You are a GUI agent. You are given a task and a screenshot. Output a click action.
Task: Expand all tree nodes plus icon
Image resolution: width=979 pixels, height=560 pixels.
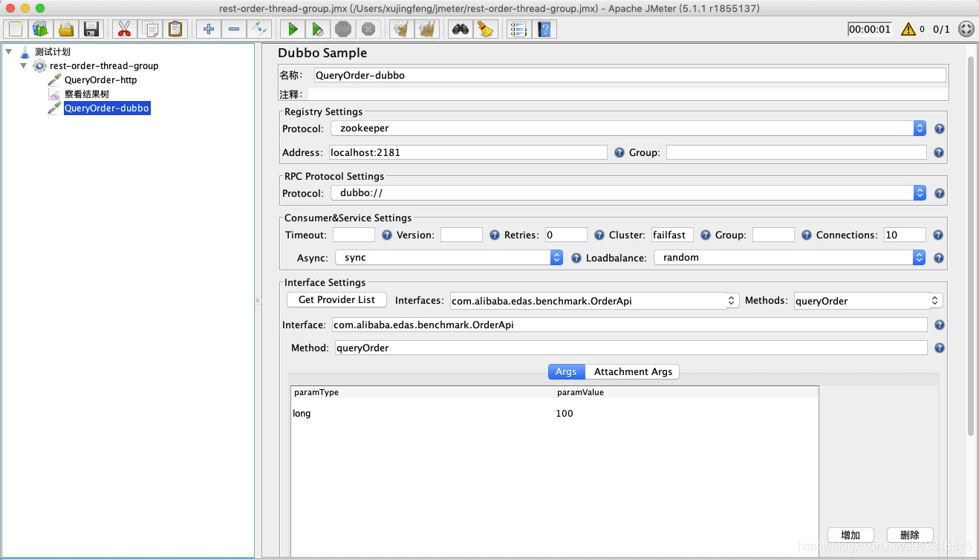[208, 29]
